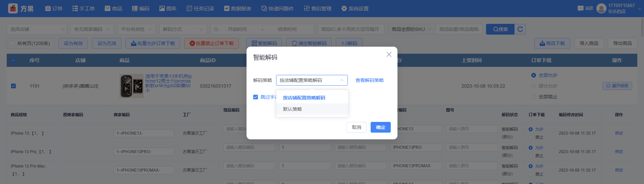The height and width of the screenshot is (184, 644).
Task: Open the 选择店铺 dropdown
Action: coord(37,29)
